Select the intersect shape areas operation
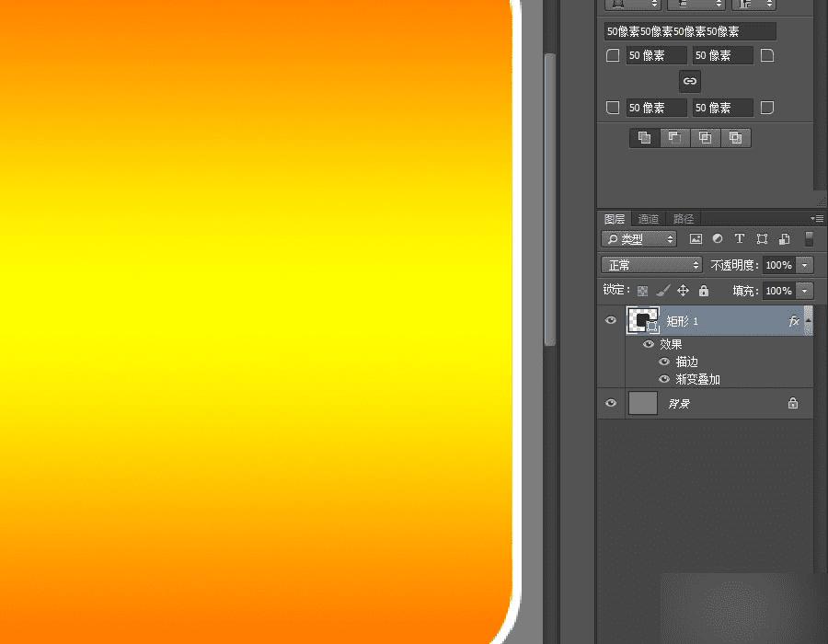The width and height of the screenshot is (828, 644). pyautogui.click(x=705, y=138)
